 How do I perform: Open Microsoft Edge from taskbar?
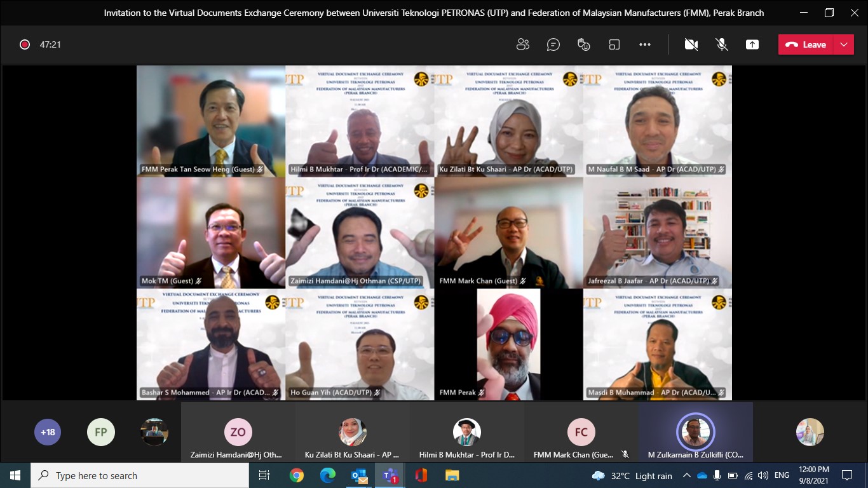click(x=327, y=475)
